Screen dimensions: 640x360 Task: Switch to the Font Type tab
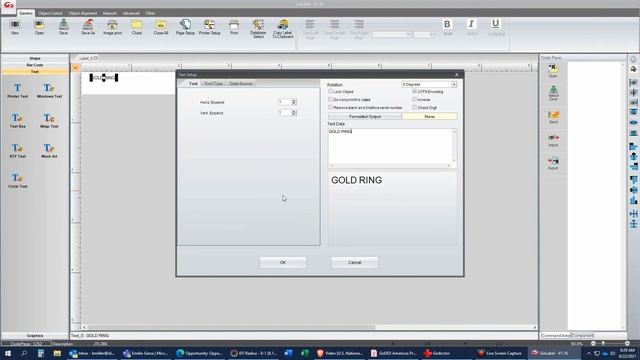point(213,83)
